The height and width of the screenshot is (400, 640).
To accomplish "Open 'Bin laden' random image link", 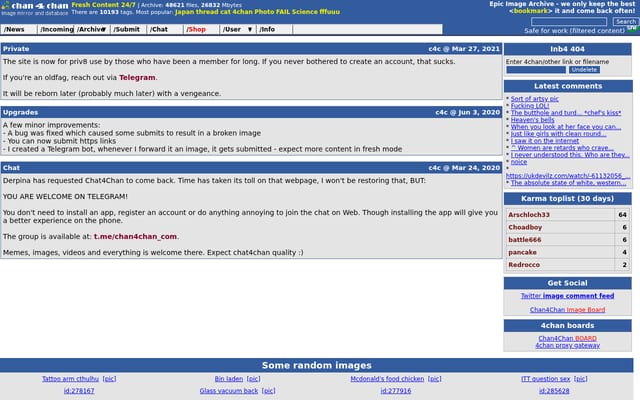I will 229,379.
